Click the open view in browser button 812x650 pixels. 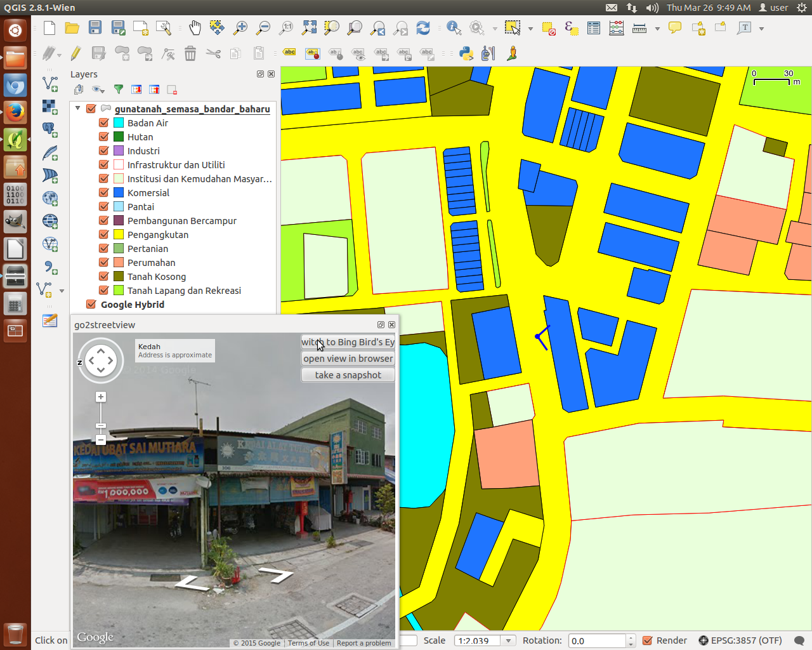348,359
